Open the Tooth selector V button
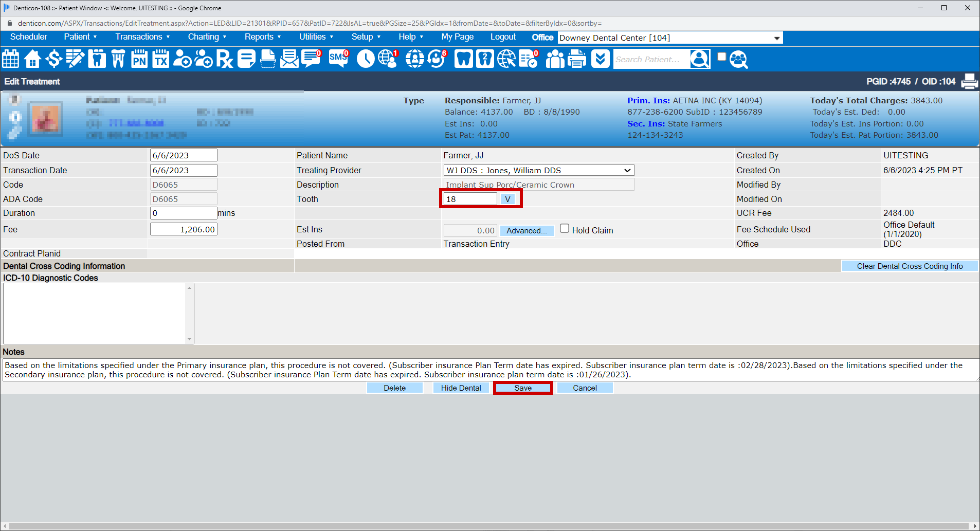The width and height of the screenshot is (980, 531). (x=508, y=198)
